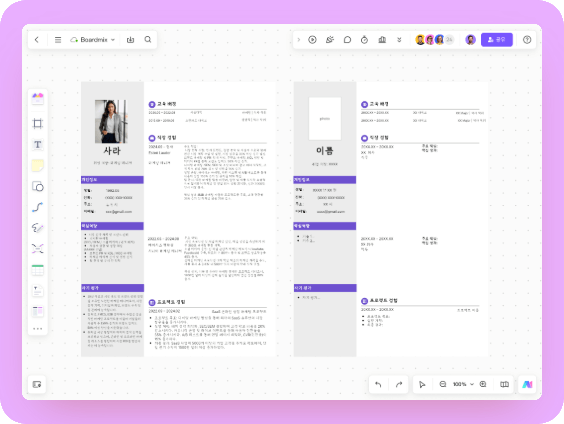Viewport: 564px width, 424px height.
Task: Select the Pen drawing tool
Action: (37, 228)
